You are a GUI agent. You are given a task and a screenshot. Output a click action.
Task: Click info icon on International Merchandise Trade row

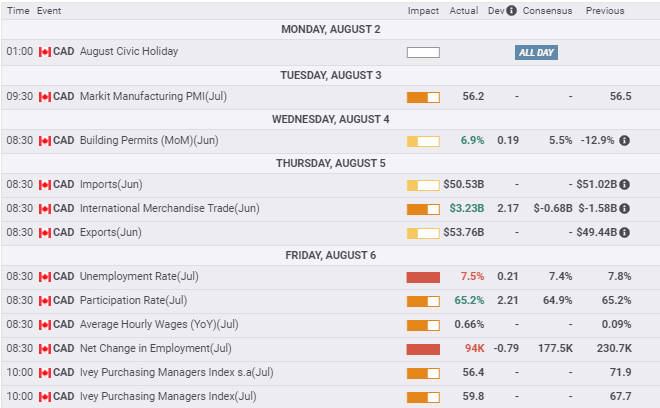coord(624,208)
